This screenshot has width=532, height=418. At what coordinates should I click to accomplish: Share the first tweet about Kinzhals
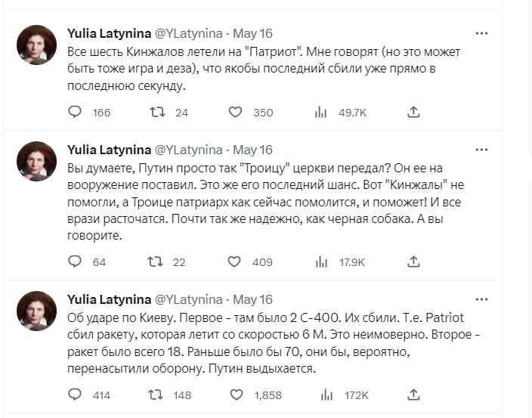tap(413, 112)
